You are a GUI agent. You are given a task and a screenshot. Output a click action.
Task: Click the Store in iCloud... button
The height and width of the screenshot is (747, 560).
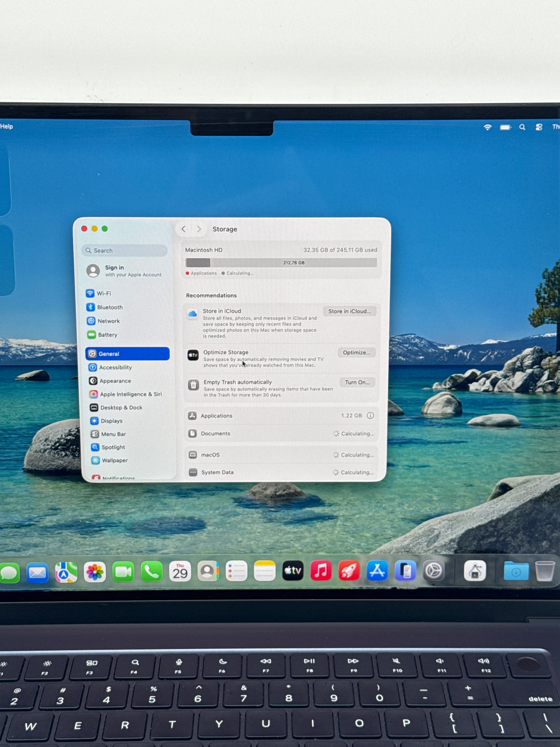click(x=350, y=311)
